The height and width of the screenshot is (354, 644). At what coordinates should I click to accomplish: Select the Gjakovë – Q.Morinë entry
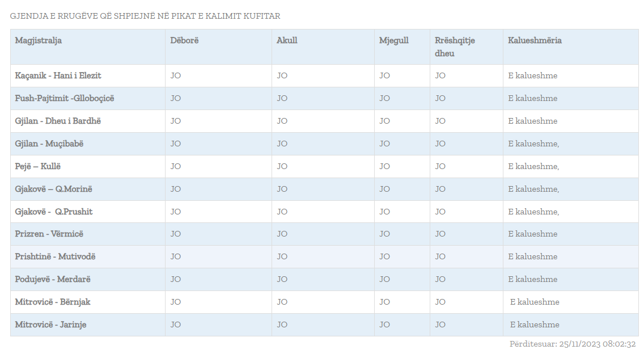52,189
